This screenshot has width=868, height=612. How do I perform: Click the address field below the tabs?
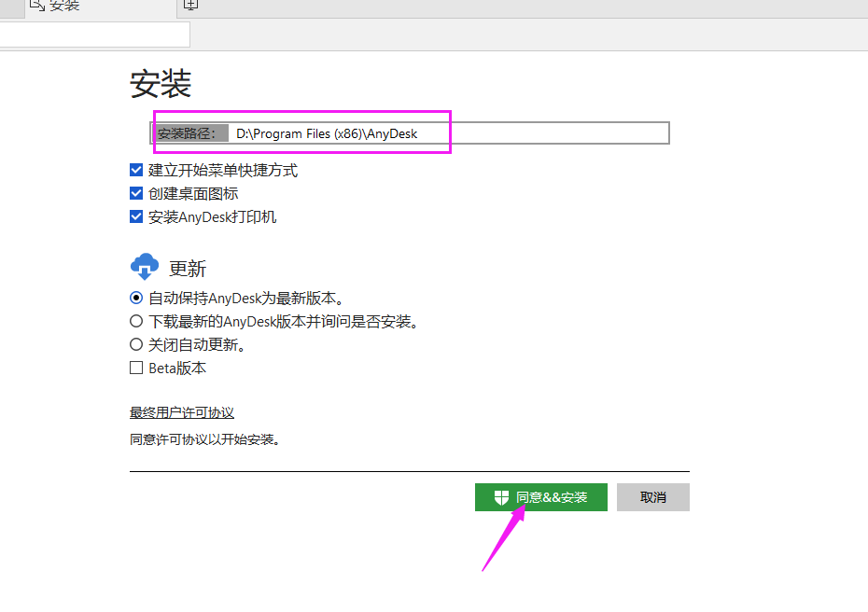pos(94,35)
